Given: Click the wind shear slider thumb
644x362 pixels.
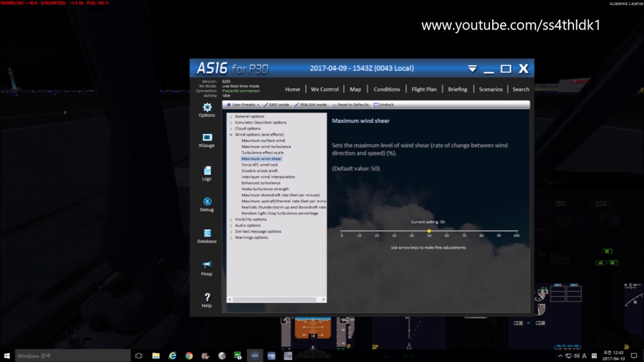Looking at the screenshot, I should point(429,231).
